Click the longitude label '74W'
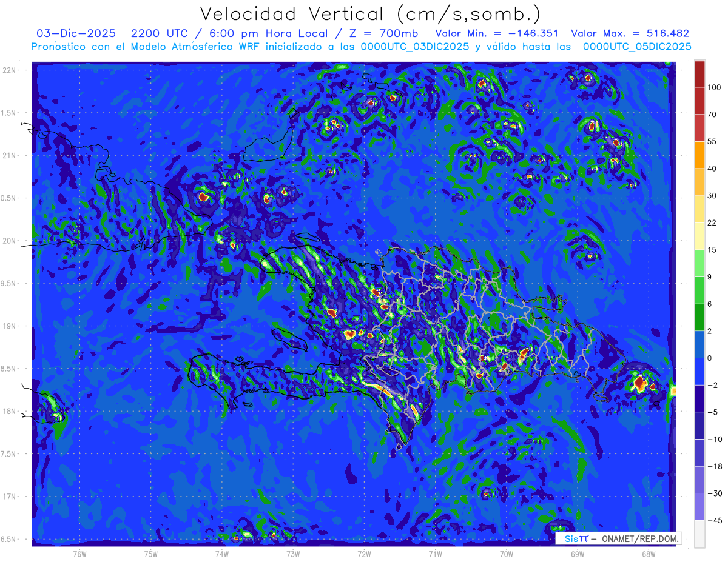The height and width of the screenshot is (562, 728). [222, 554]
